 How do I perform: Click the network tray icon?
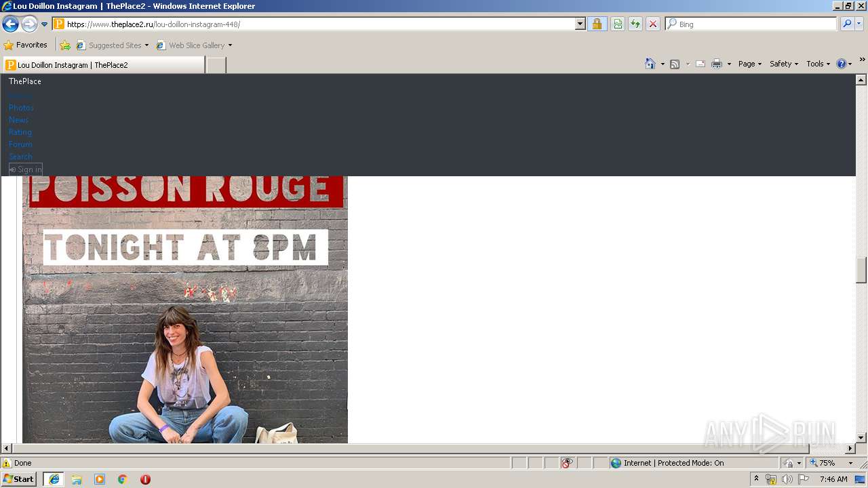771,479
